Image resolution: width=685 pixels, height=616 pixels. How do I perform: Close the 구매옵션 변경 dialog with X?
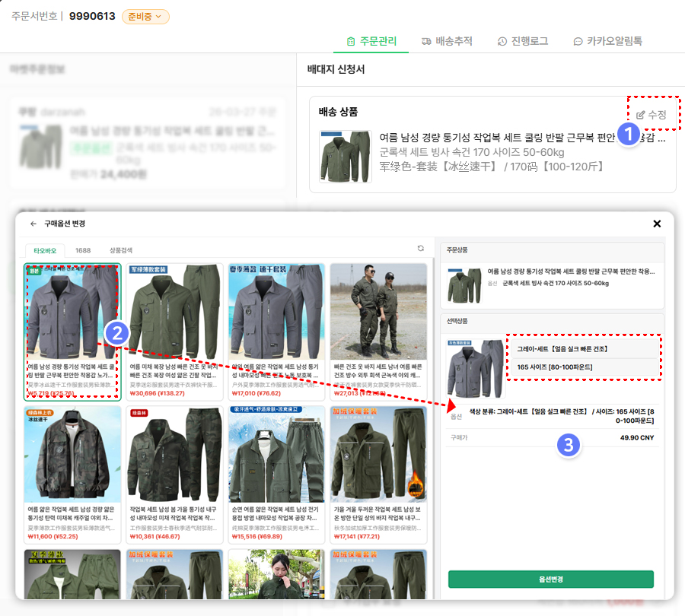click(657, 224)
